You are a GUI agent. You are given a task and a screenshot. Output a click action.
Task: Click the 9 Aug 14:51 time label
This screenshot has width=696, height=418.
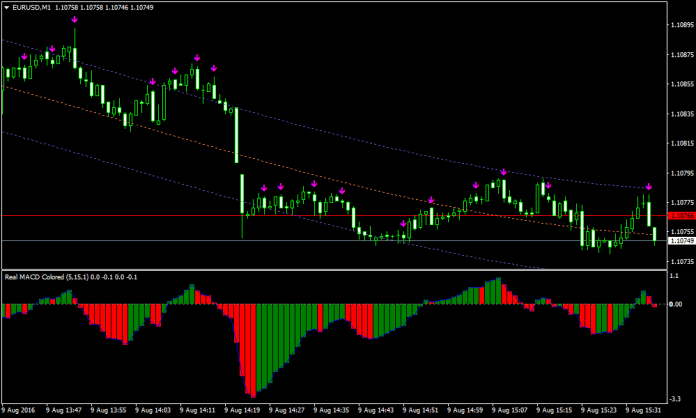pyautogui.click(x=420, y=409)
